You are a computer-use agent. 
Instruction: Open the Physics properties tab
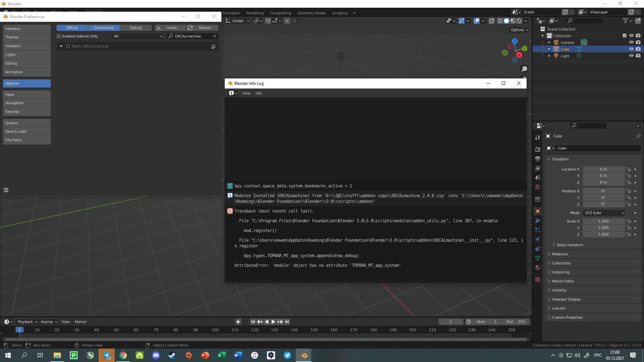point(538,239)
